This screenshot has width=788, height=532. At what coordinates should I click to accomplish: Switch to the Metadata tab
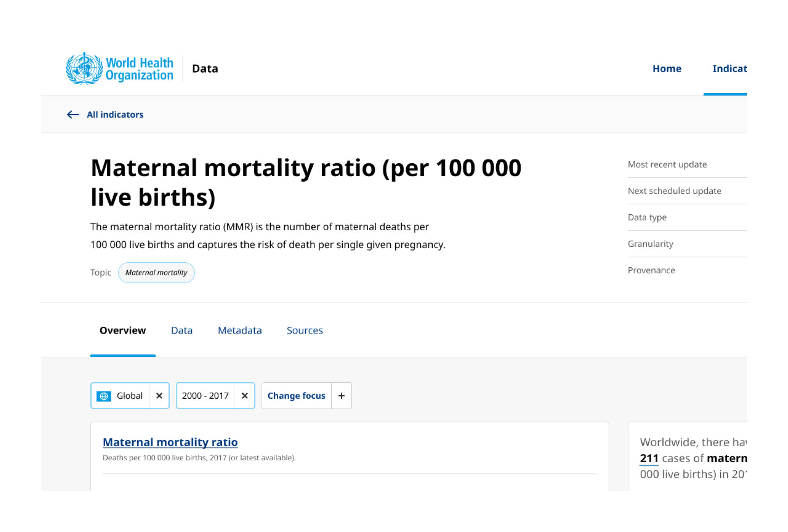pyautogui.click(x=240, y=330)
